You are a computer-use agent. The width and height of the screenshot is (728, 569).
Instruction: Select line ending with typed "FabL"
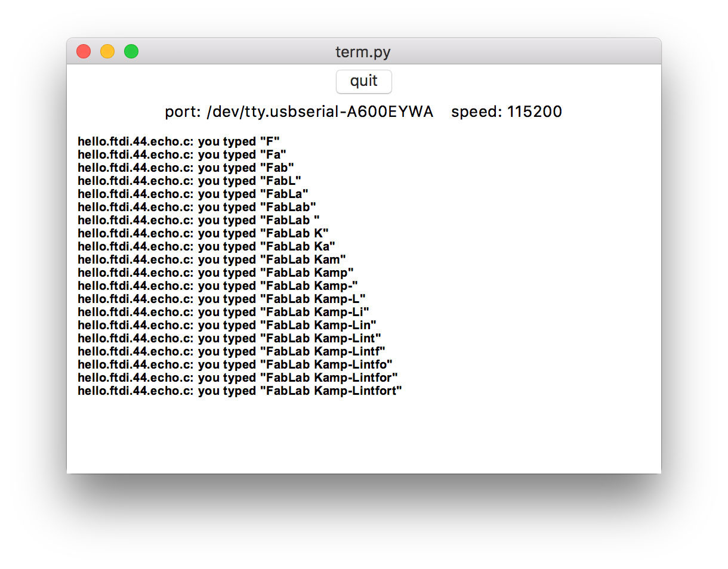pos(189,181)
